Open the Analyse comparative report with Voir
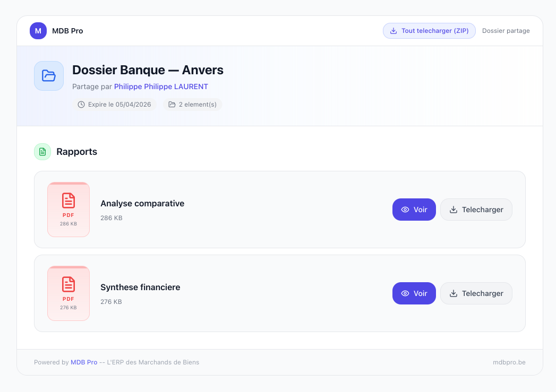This screenshot has width=556, height=392. click(414, 209)
